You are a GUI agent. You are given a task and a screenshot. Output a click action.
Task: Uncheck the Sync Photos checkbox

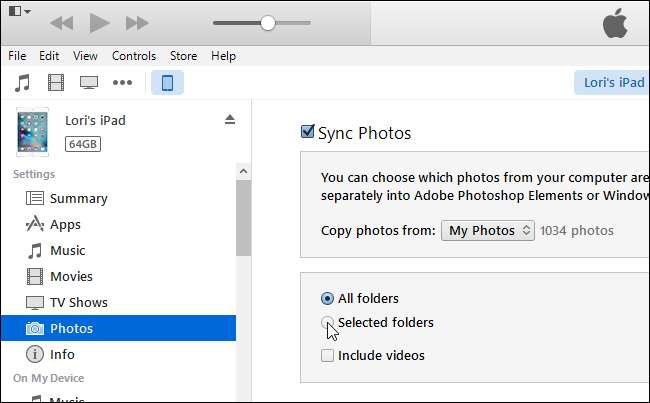(308, 132)
